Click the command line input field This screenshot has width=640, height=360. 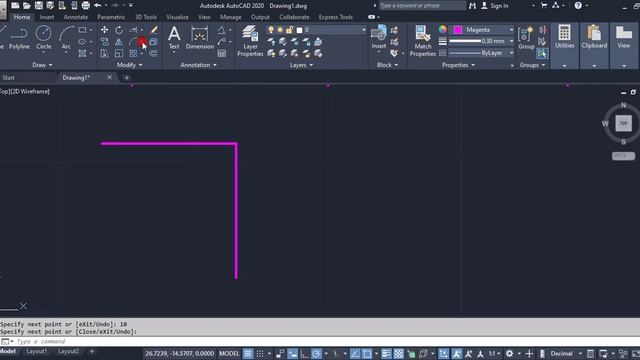click(x=327, y=341)
